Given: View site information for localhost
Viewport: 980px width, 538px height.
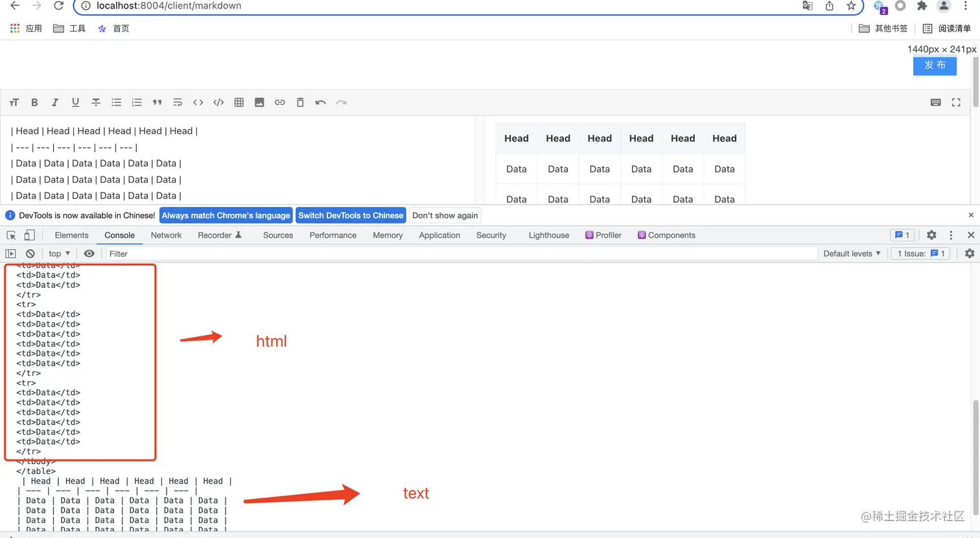Looking at the screenshot, I should [x=86, y=6].
